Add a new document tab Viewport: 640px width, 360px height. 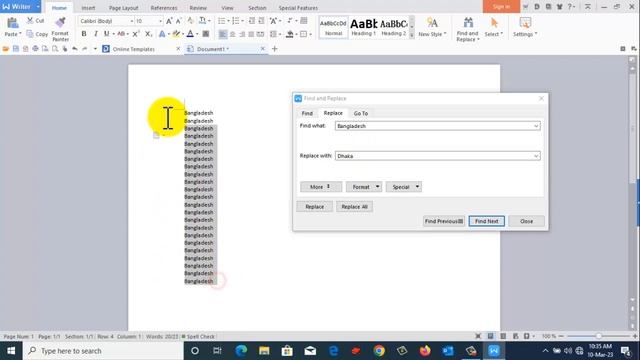coord(274,49)
